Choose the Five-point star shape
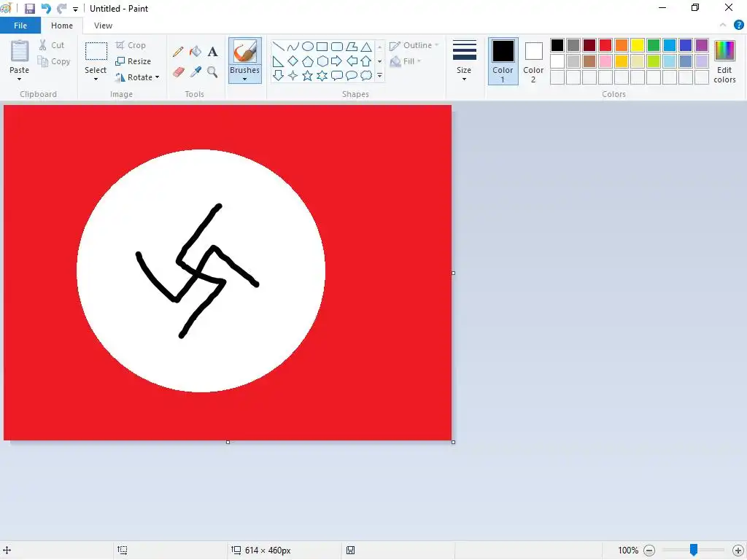This screenshot has width=747, height=560. [308, 75]
